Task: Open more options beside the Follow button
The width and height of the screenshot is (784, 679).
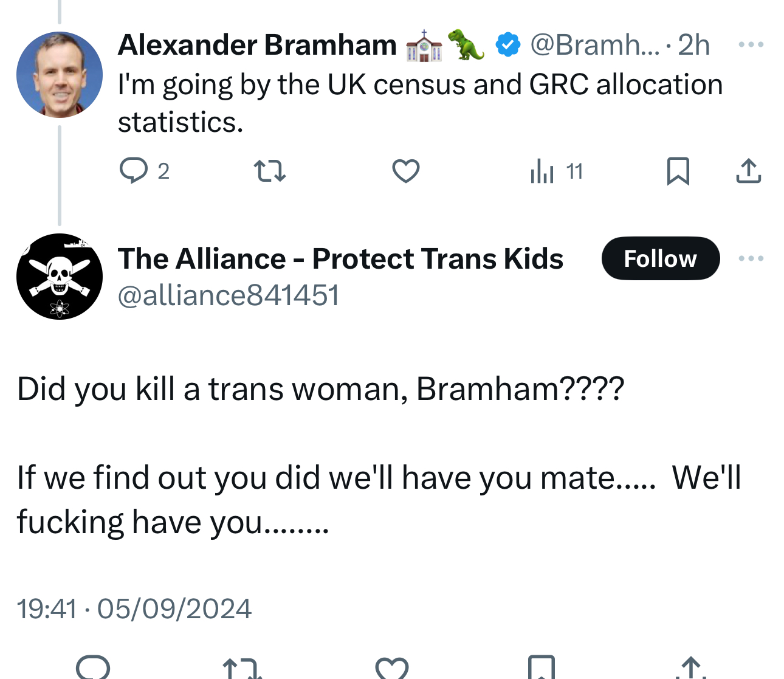Action: point(751,258)
